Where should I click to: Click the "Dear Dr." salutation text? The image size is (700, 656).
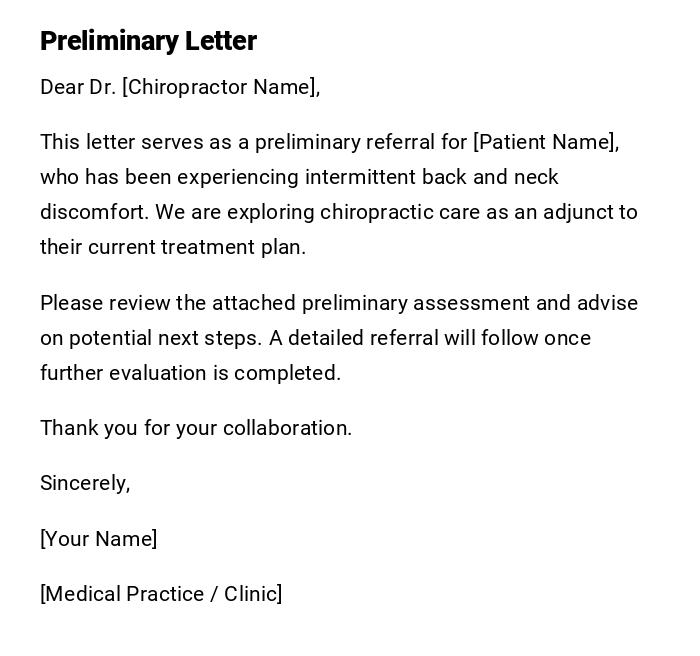[x=78, y=87]
